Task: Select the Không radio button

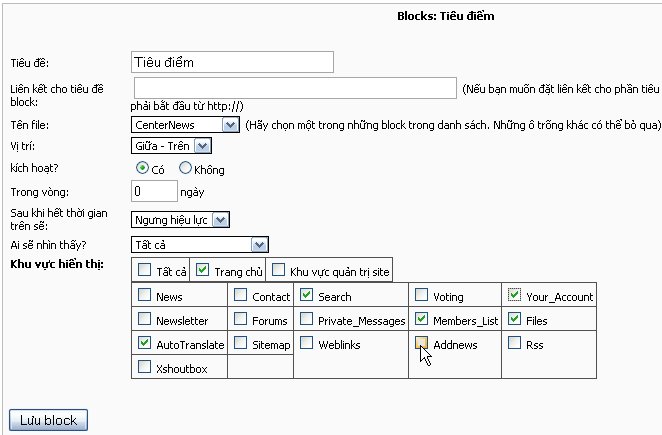Action: (185, 168)
